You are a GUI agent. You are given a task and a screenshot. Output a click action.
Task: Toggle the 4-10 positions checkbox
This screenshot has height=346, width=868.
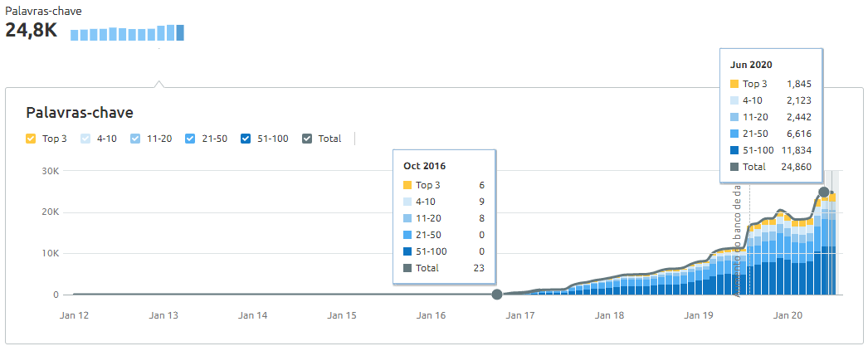point(87,139)
